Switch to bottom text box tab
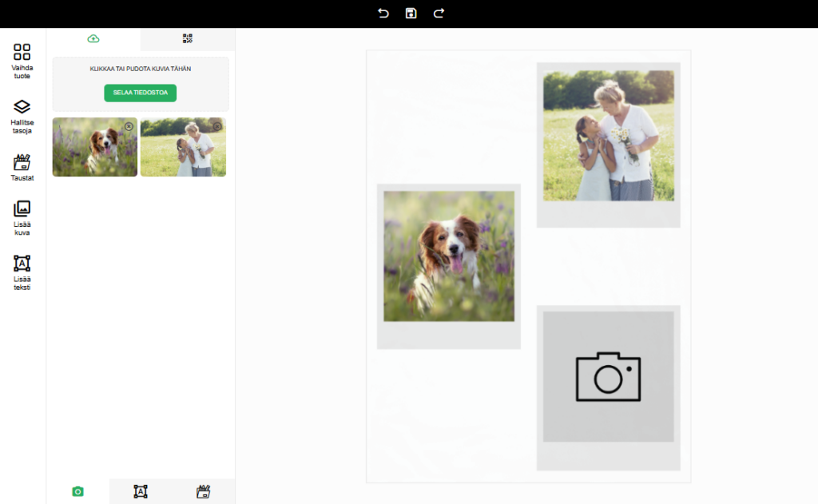Image resolution: width=818 pixels, height=504 pixels. [x=141, y=491]
